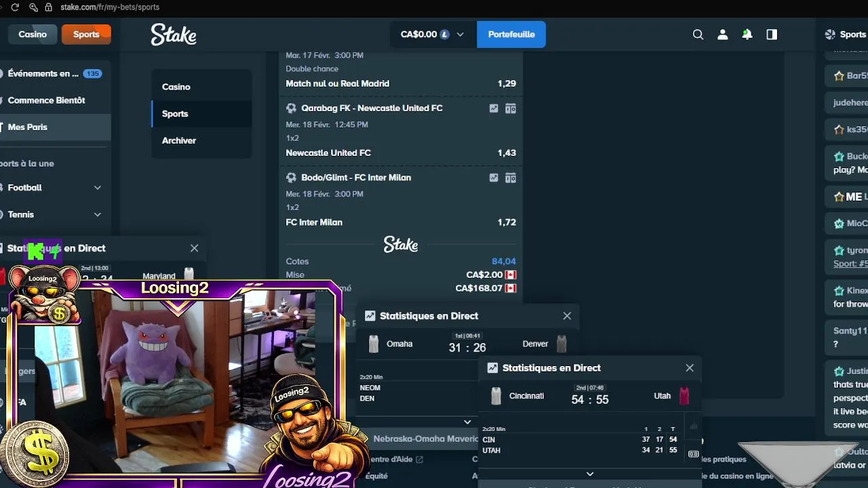Click chart icon in Cincinnati stats panel header
This screenshot has height=488, width=868.
click(x=493, y=368)
